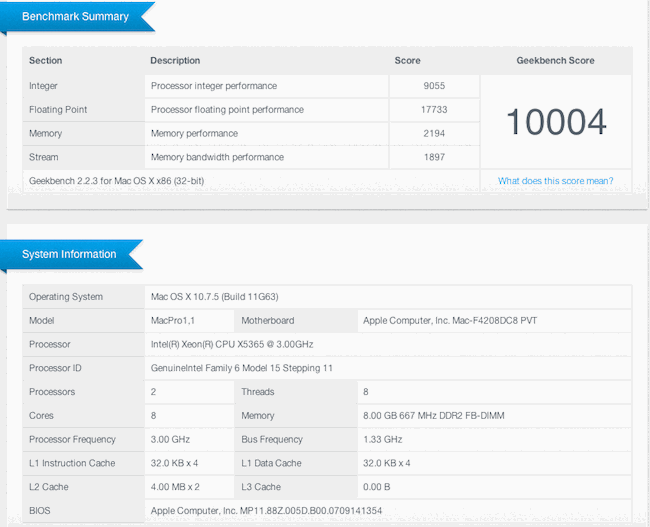650x527 pixels.
Task: Click the 'Motherboard' label
Action: click(268, 321)
